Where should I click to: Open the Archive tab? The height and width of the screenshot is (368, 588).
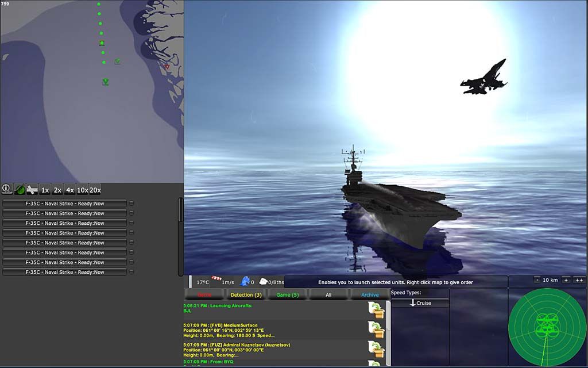click(370, 295)
